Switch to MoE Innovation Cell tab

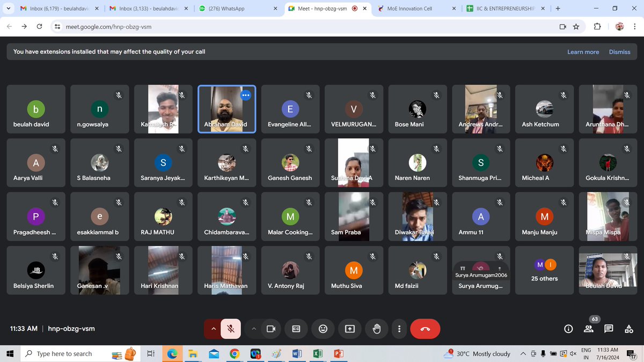(x=416, y=9)
